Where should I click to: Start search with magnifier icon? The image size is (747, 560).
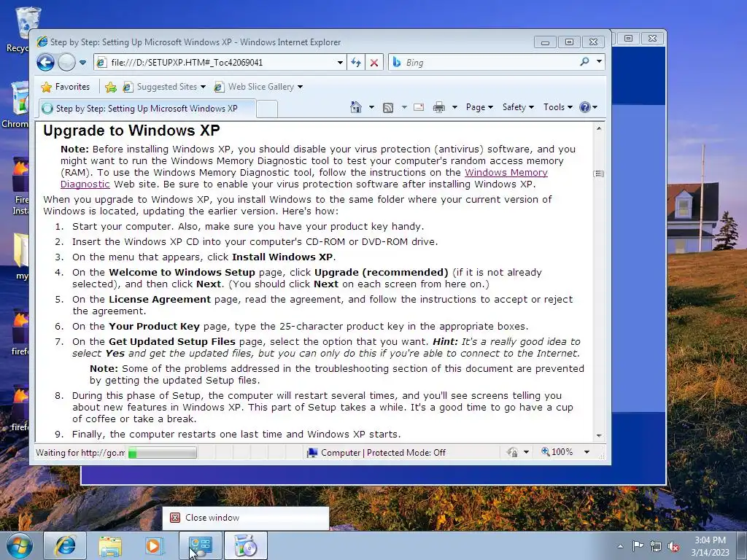[x=584, y=62]
